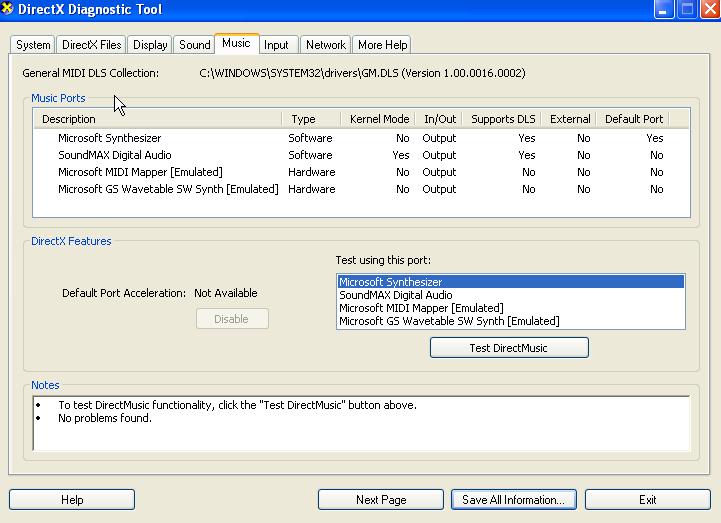The width and height of the screenshot is (721, 523).
Task: Click the Test DirectMusic button
Action: click(x=509, y=348)
